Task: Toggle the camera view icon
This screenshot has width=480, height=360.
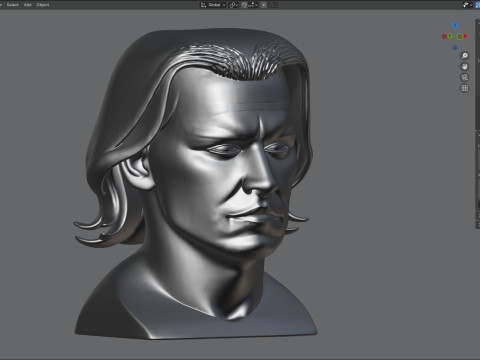Action: point(465,77)
